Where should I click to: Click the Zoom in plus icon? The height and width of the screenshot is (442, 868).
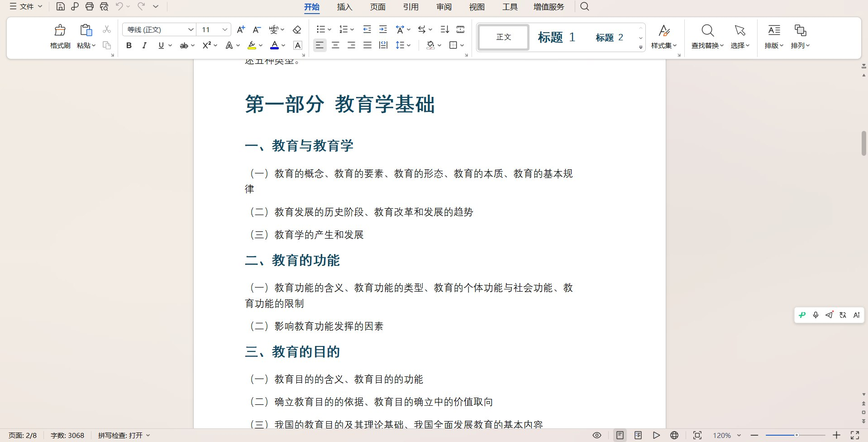pos(836,435)
